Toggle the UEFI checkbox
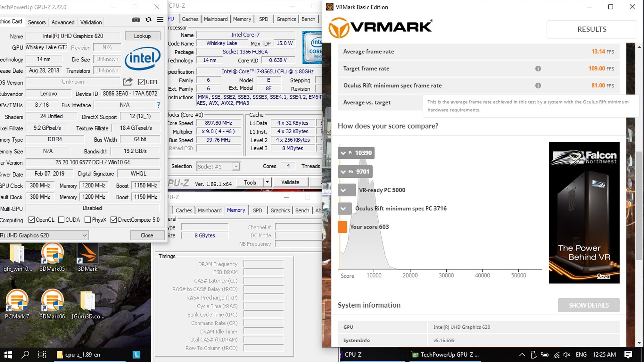 tap(141, 82)
